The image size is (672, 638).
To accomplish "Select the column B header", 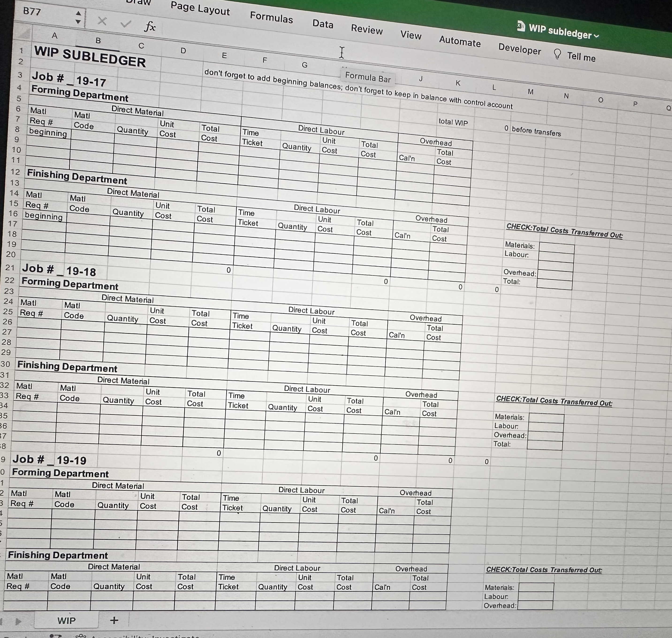I will click(98, 41).
